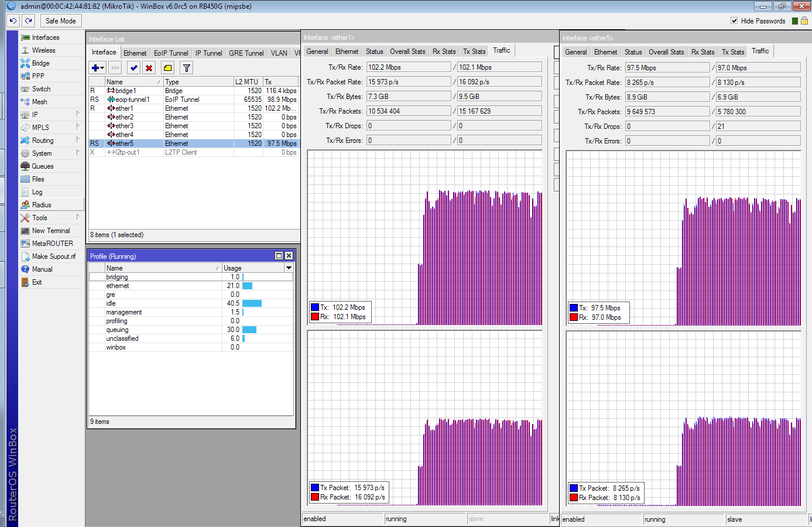Expand the Routing submenu in the sidebar
Screen dimensions: 812x527
43,141
